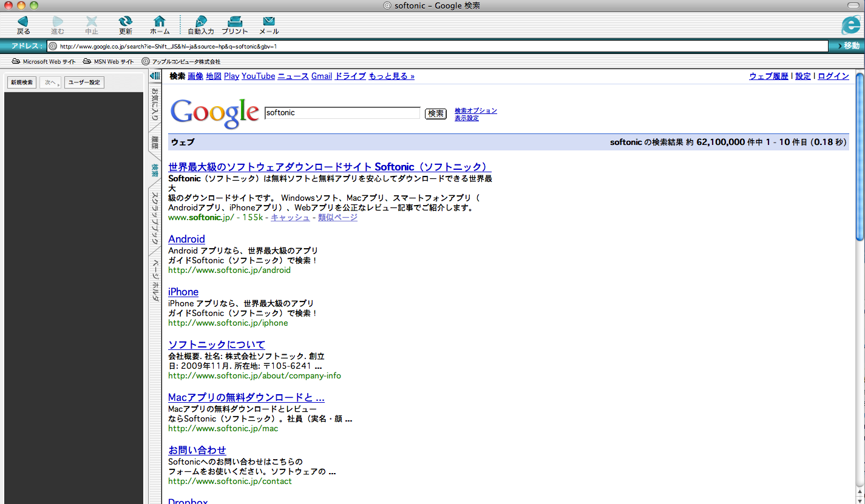
Task: Open the iPhone search result link
Action: (x=183, y=292)
